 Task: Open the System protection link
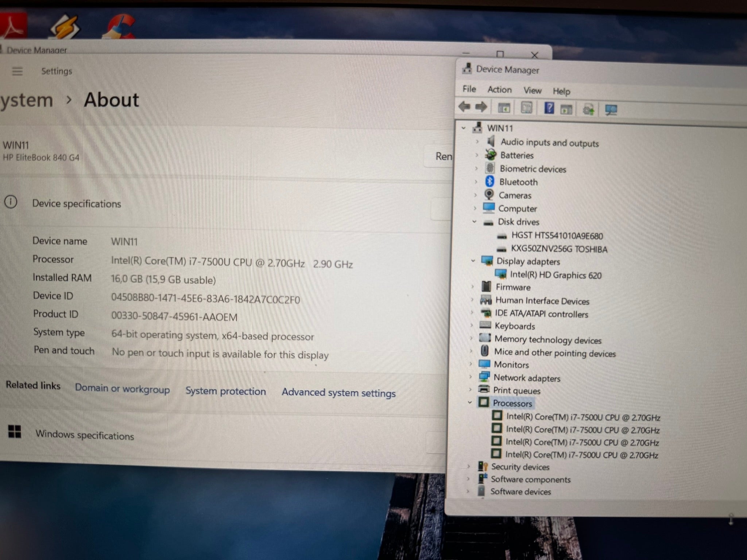(225, 391)
